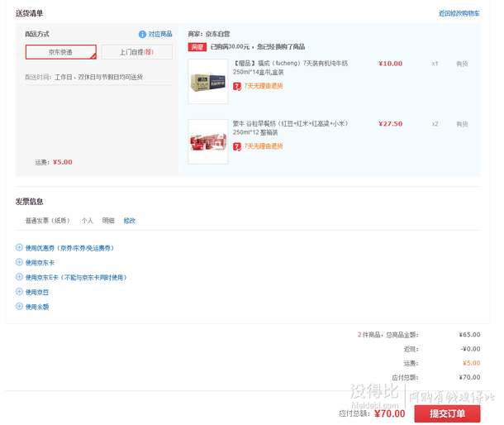Click 7天无理由退货 text under 蒙牛 item
Viewport: 504px width, 425px height.
(x=264, y=146)
